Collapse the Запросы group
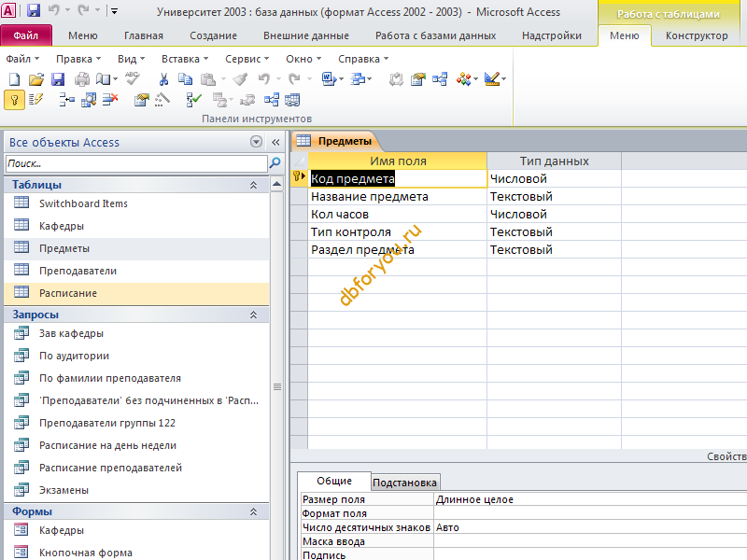Image resolution: width=747 pixels, height=560 pixels. [253, 315]
